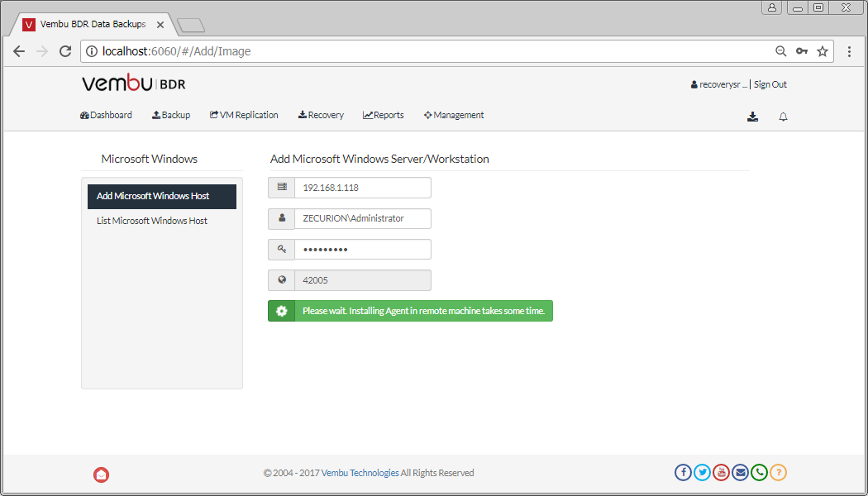Click the download icon beside the bell

tap(752, 117)
